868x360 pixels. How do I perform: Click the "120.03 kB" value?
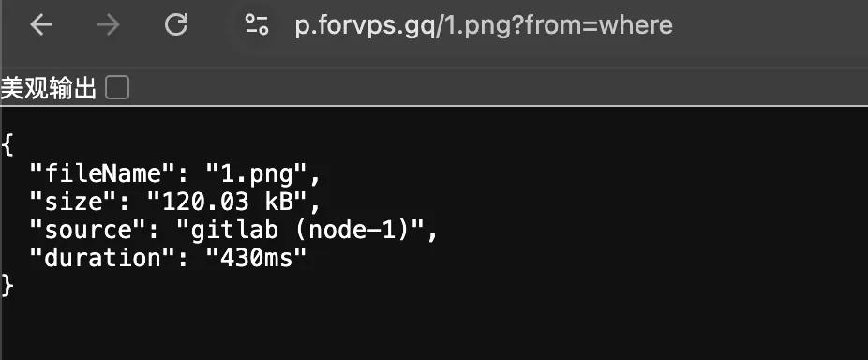click(x=227, y=202)
